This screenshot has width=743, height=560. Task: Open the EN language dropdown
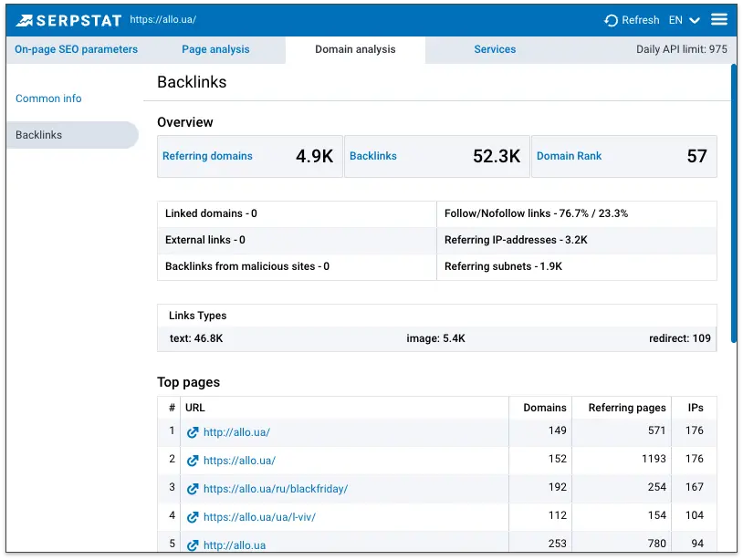680,19
